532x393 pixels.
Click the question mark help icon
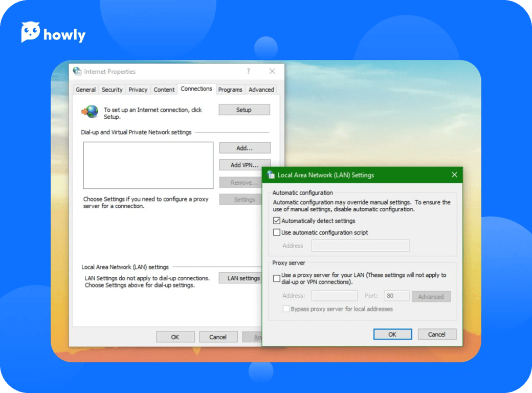point(249,72)
